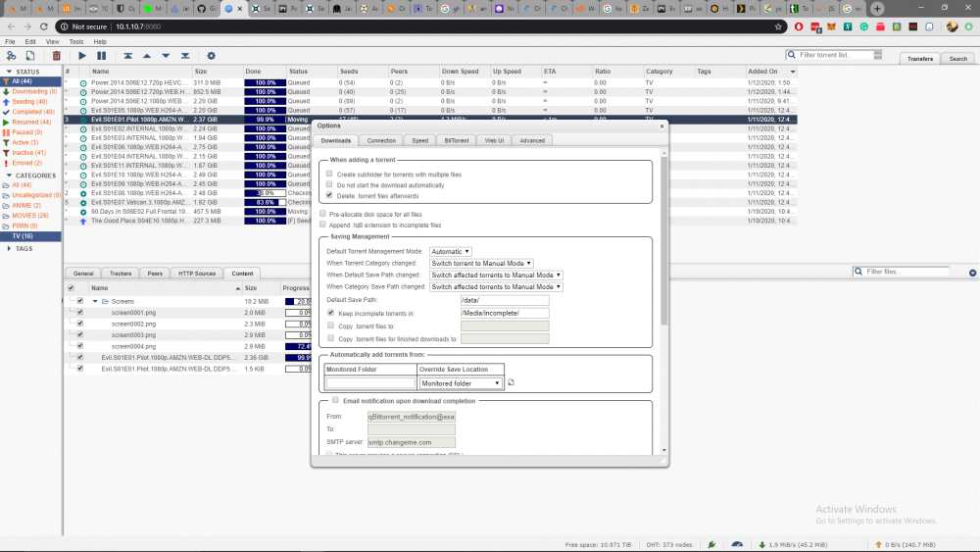This screenshot has height=552, width=980.
Task: Open the Trackers tab in details panel
Action: pyautogui.click(x=121, y=274)
